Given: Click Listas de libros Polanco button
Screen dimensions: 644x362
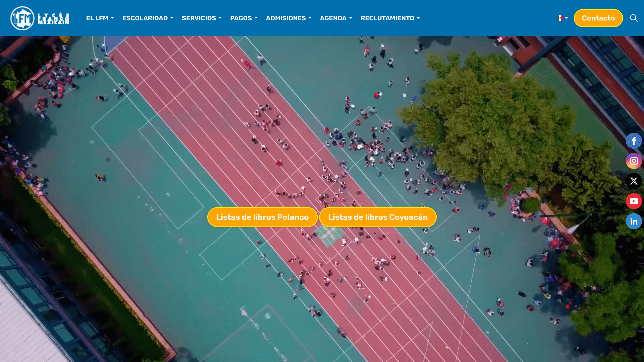Looking at the screenshot, I should click(x=262, y=217).
